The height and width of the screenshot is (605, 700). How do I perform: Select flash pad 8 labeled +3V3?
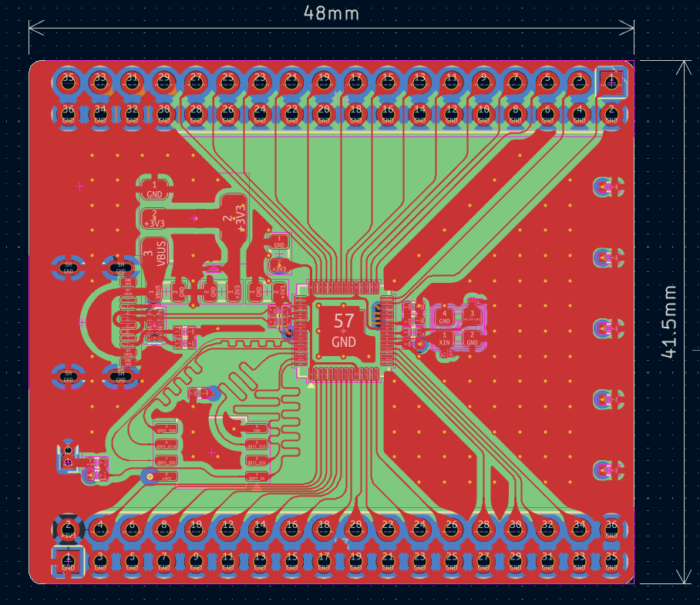coord(166,476)
